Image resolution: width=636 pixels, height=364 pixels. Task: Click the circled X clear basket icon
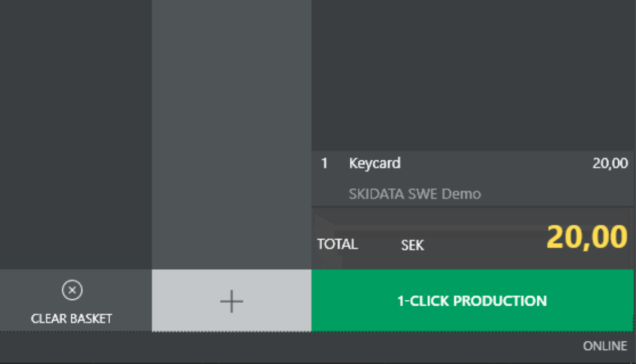click(x=72, y=291)
